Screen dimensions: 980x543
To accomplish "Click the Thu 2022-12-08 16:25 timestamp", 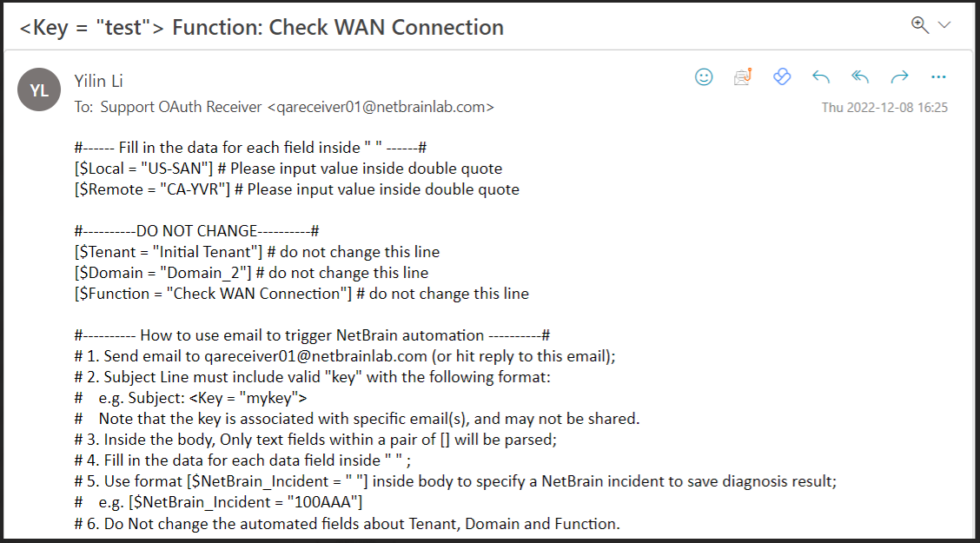I will tap(884, 108).
